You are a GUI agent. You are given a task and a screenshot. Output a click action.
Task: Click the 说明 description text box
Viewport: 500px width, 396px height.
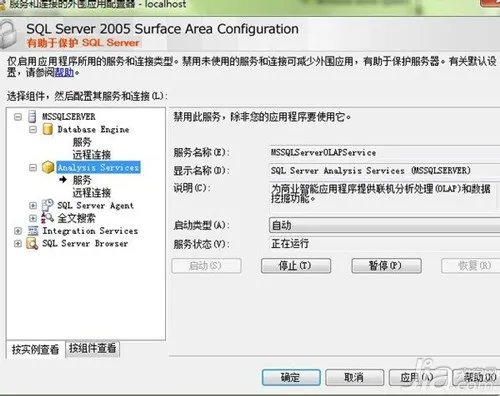pyautogui.click(x=384, y=197)
